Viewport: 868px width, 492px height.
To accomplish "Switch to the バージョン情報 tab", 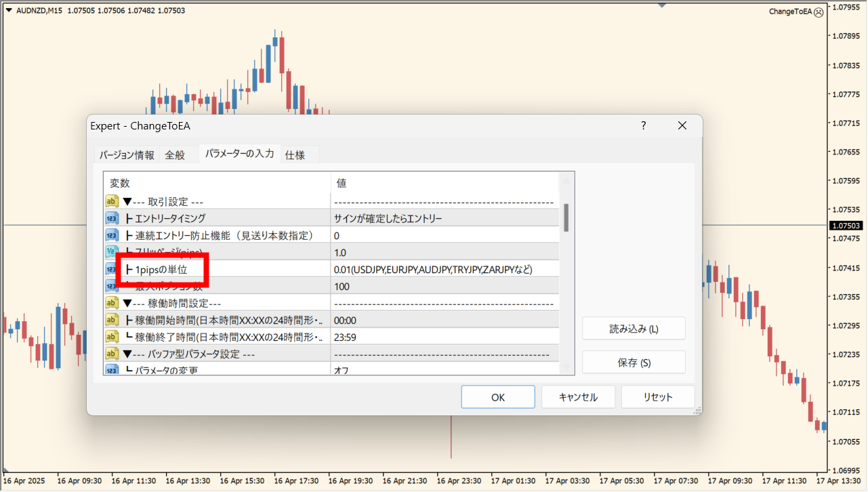I will 127,155.
